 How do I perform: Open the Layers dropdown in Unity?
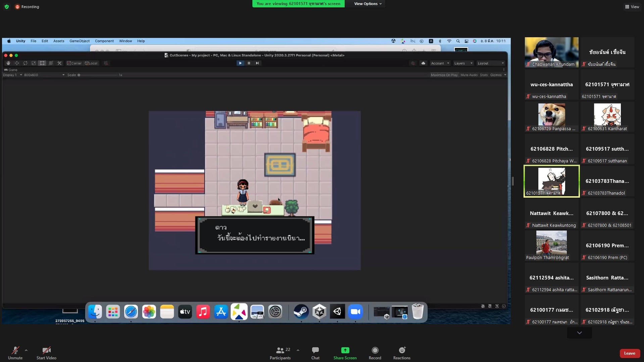point(463,63)
